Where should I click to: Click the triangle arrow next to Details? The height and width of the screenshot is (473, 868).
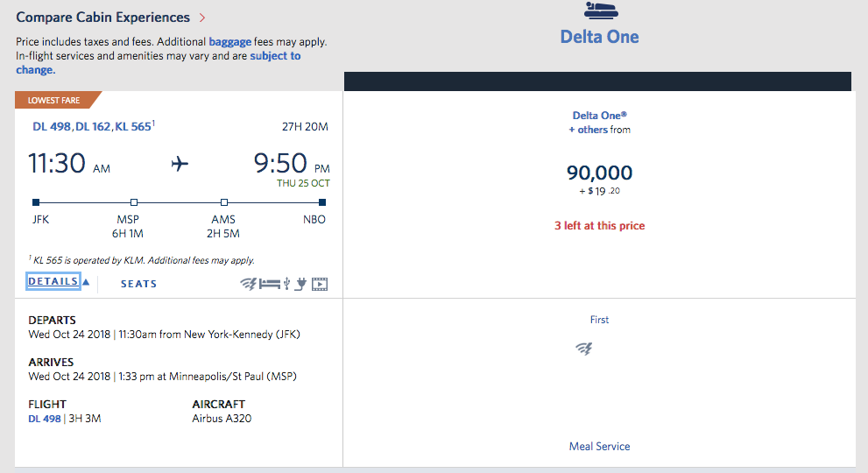(86, 282)
